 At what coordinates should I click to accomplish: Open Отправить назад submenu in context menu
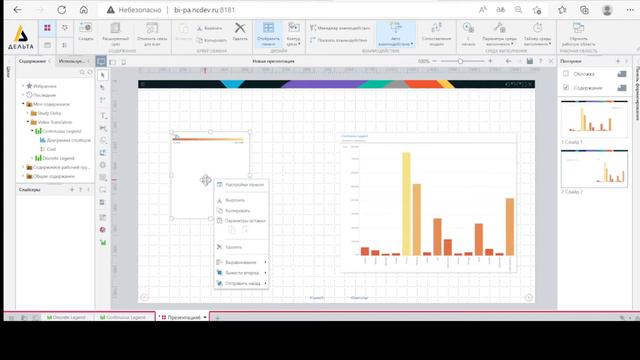[241, 283]
